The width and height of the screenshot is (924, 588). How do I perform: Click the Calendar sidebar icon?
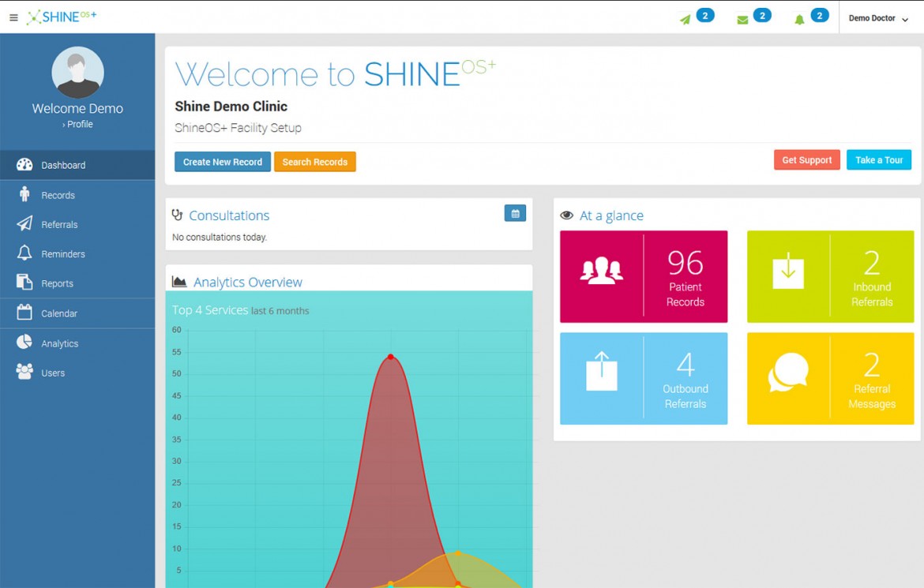[24, 313]
